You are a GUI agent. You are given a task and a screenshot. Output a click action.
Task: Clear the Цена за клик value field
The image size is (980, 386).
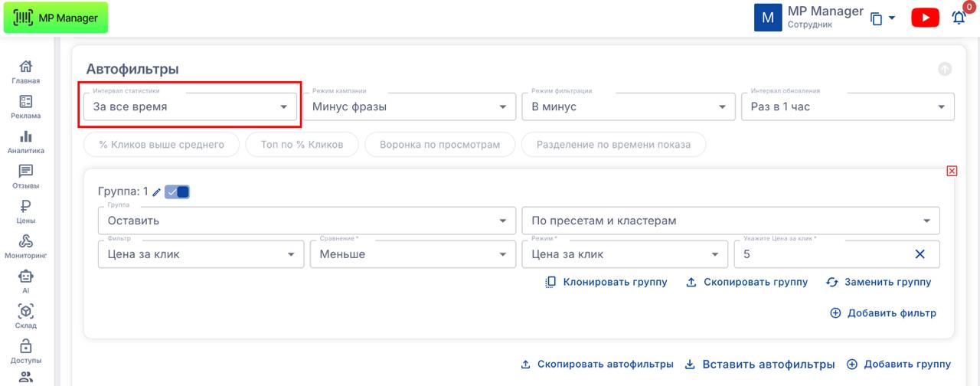[x=920, y=254]
